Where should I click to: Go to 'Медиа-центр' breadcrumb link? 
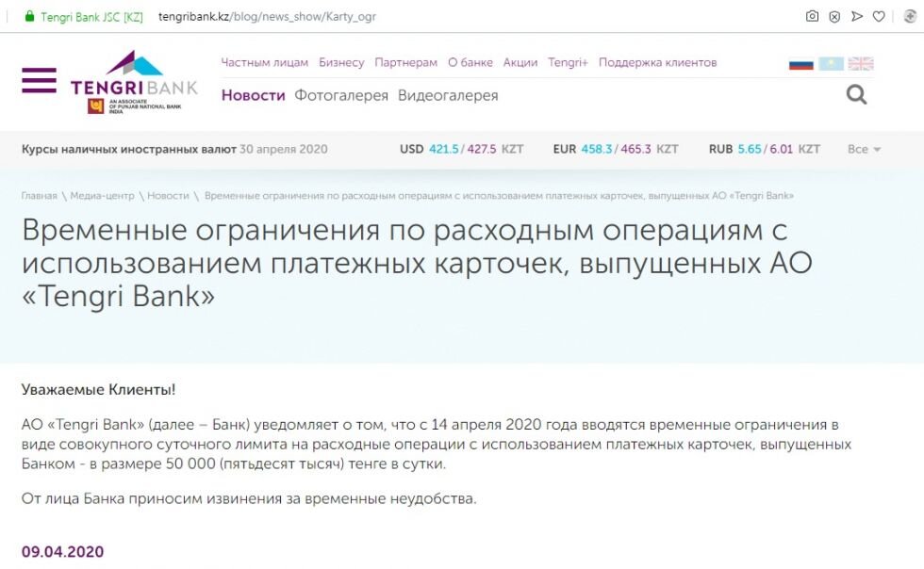(102, 196)
